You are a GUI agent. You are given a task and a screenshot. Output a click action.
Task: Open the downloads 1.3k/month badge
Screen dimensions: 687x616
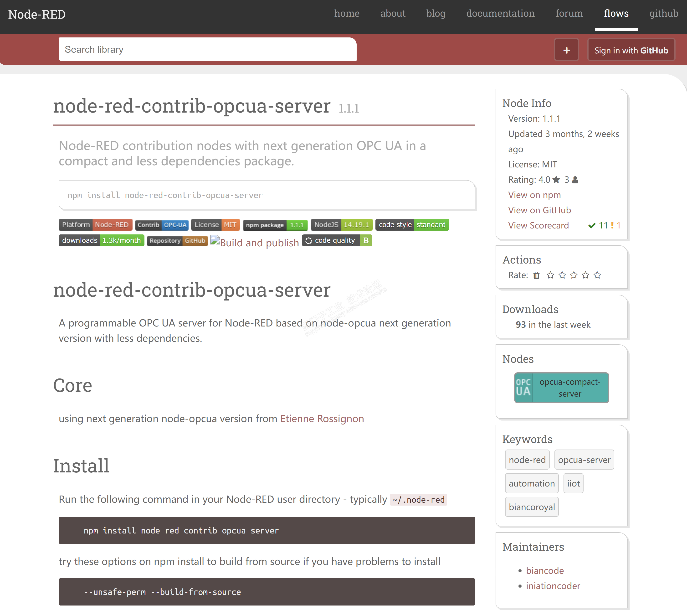point(101,240)
